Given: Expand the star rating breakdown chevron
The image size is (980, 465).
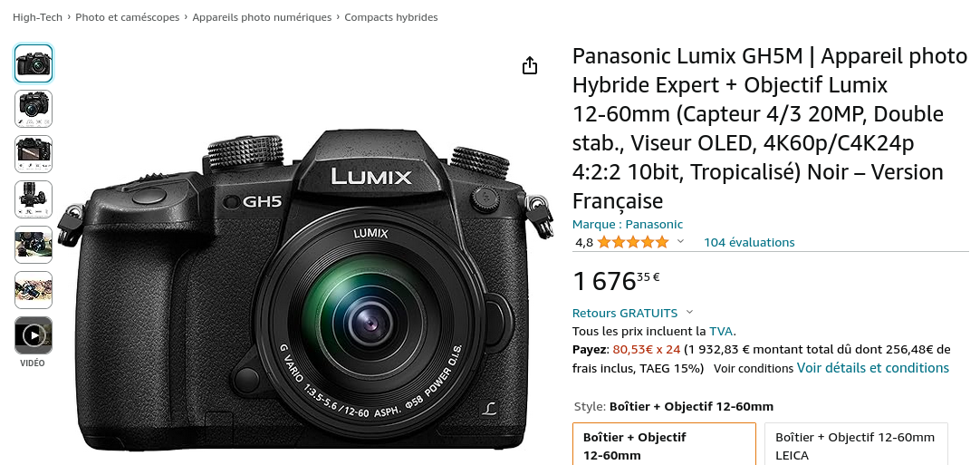Looking at the screenshot, I should tap(680, 242).
